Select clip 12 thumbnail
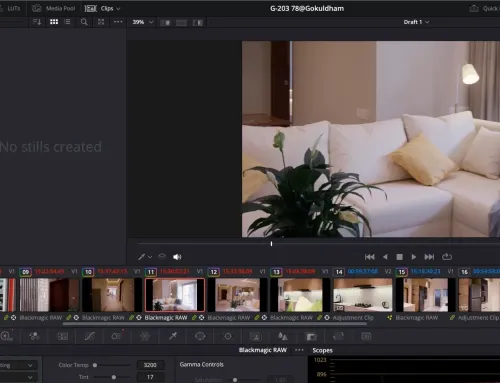Viewport: 500px width, 383px height. point(237,295)
